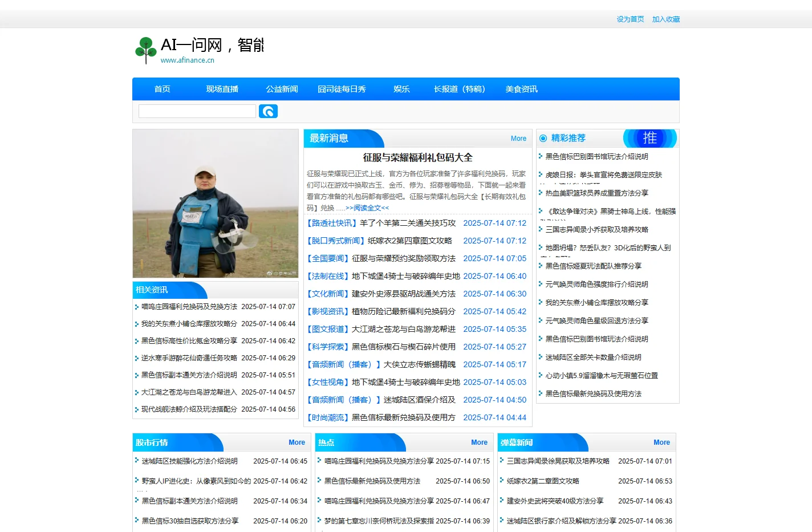Viewport: 812px width, 532px height.
Task: Open 迷城陆区全部关卡数量介绍说明
Action: (x=594, y=358)
